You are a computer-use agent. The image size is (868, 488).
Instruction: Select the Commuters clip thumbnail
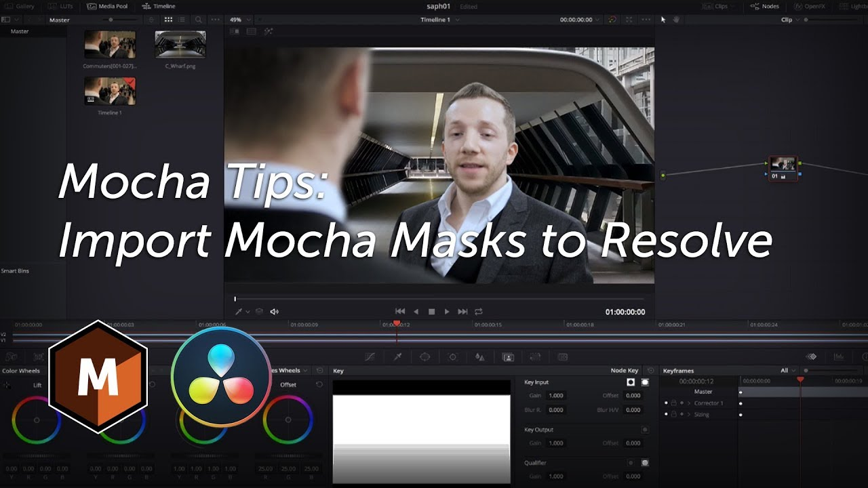point(110,45)
